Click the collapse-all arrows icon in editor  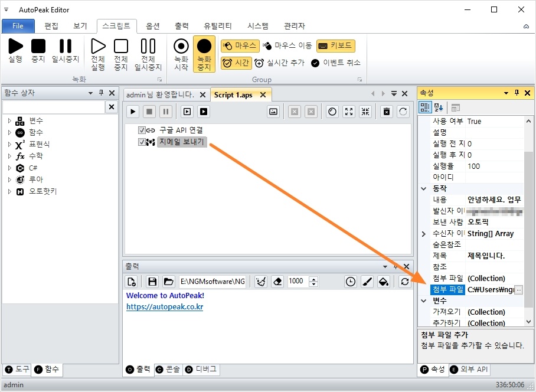[x=365, y=112]
